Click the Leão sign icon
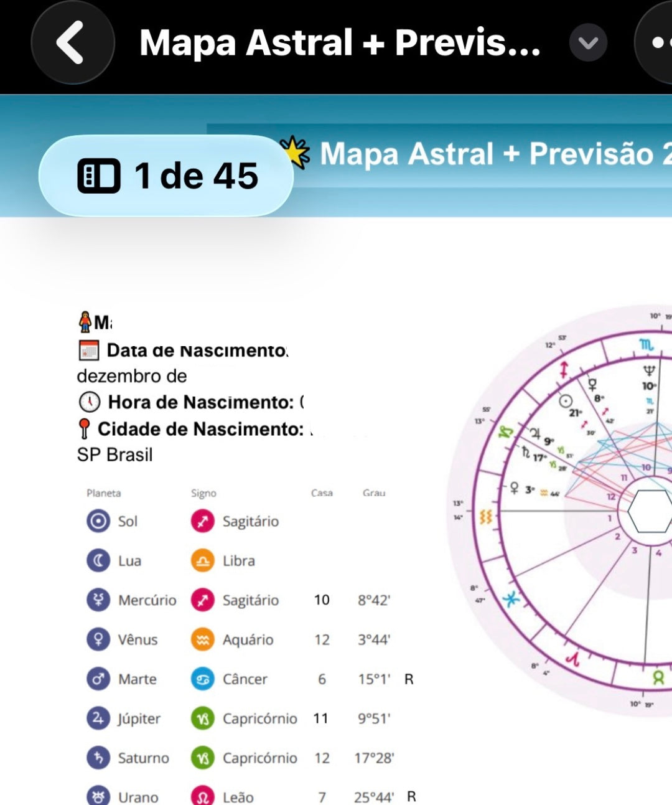 (x=202, y=796)
